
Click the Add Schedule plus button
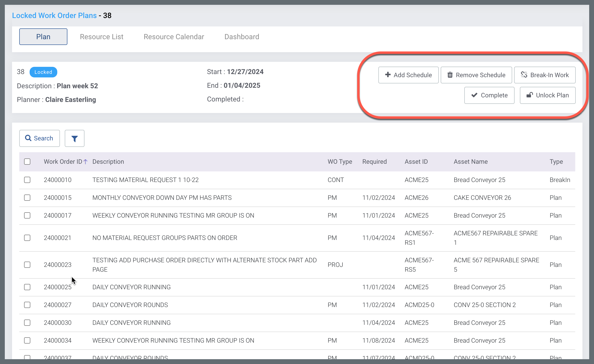408,75
